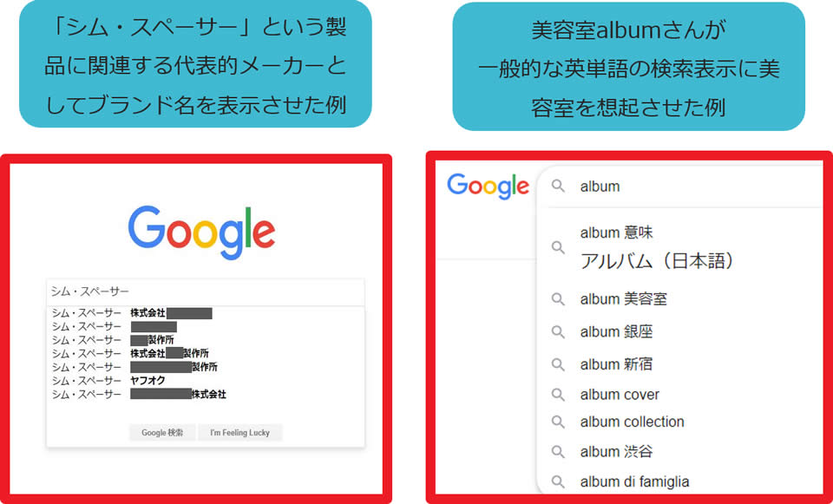Screen dimensions: 833x504
Task: Click search icon beside album 新宿
Action: [x=558, y=364]
